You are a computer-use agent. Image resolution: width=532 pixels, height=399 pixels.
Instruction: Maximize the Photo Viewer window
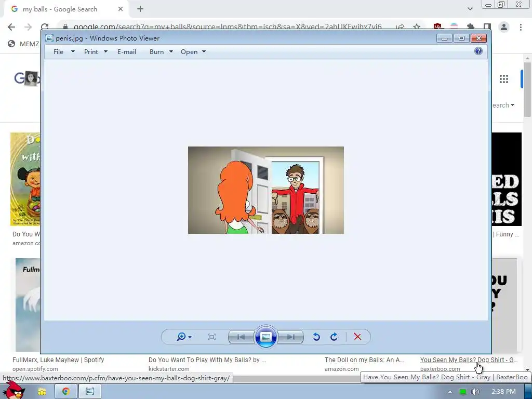click(461, 38)
